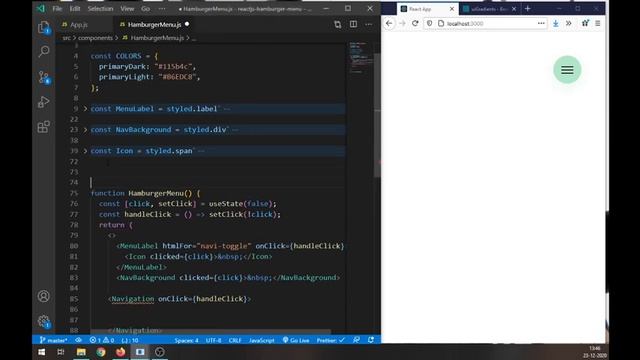The height and width of the screenshot is (360, 640).
Task: Click the Firefox extension icon beside the menu
Action: pos(585,24)
